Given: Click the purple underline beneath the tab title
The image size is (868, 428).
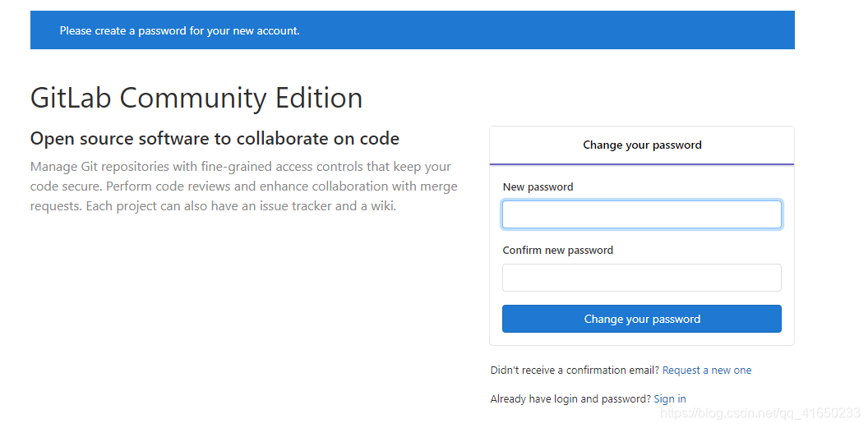Looking at the screenshot, I should coord(642,164).
